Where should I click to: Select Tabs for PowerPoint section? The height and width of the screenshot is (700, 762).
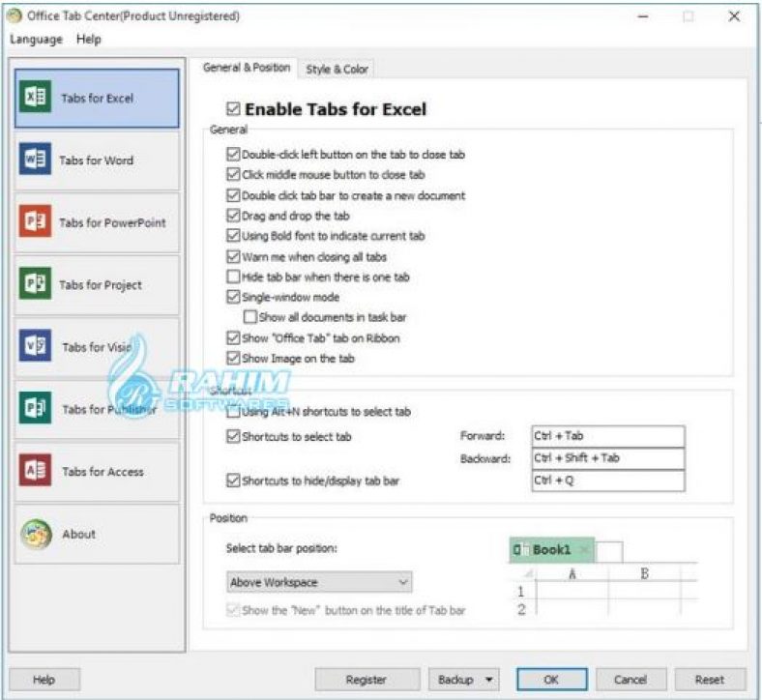(97, 222)
